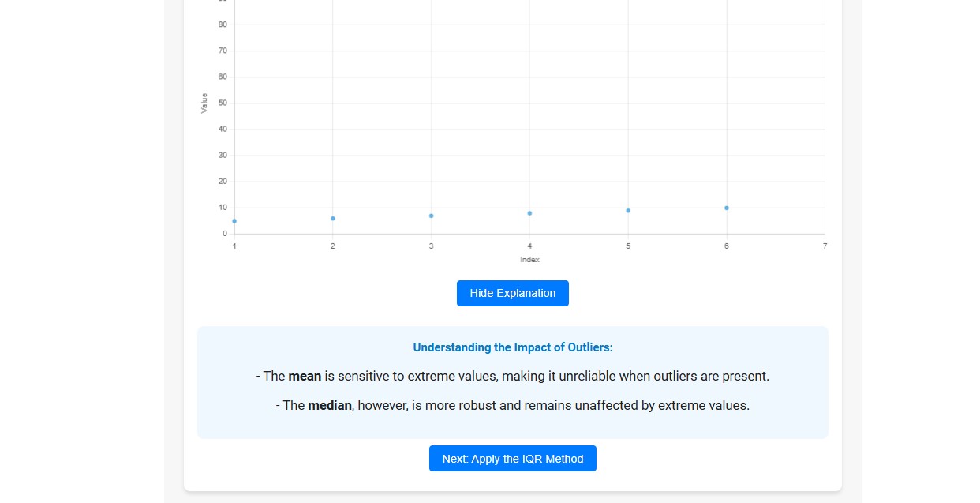Click the bold word median in explanation
Screen dimensions: 980x503
330,405
